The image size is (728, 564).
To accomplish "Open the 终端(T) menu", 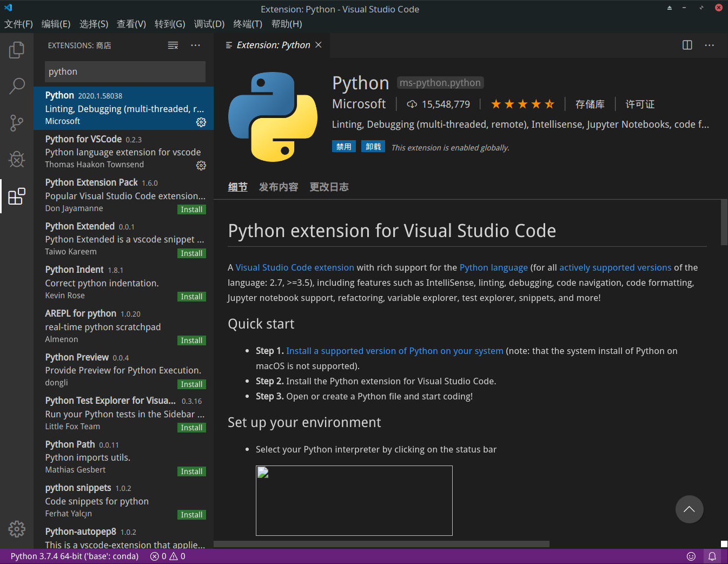I will 248,24.
